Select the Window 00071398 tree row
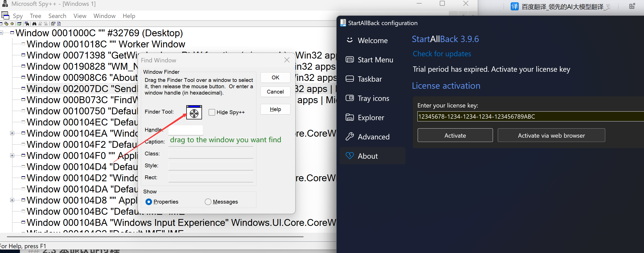 coord(82,55)
